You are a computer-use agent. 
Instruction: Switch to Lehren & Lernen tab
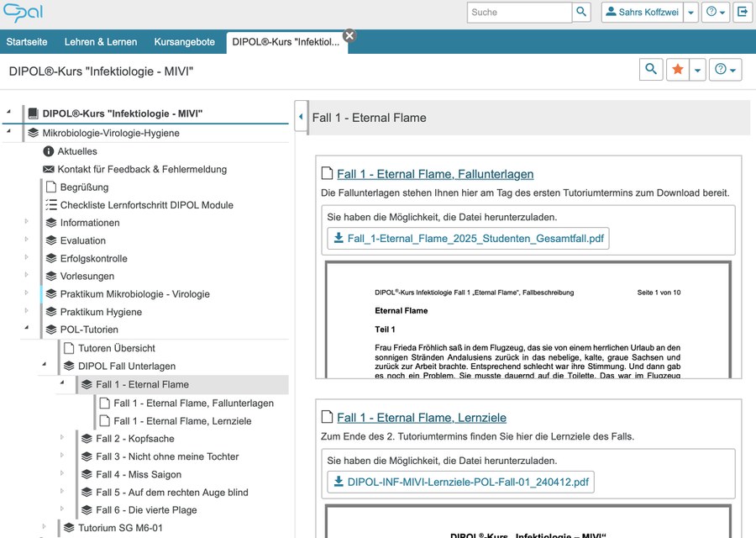101,42
